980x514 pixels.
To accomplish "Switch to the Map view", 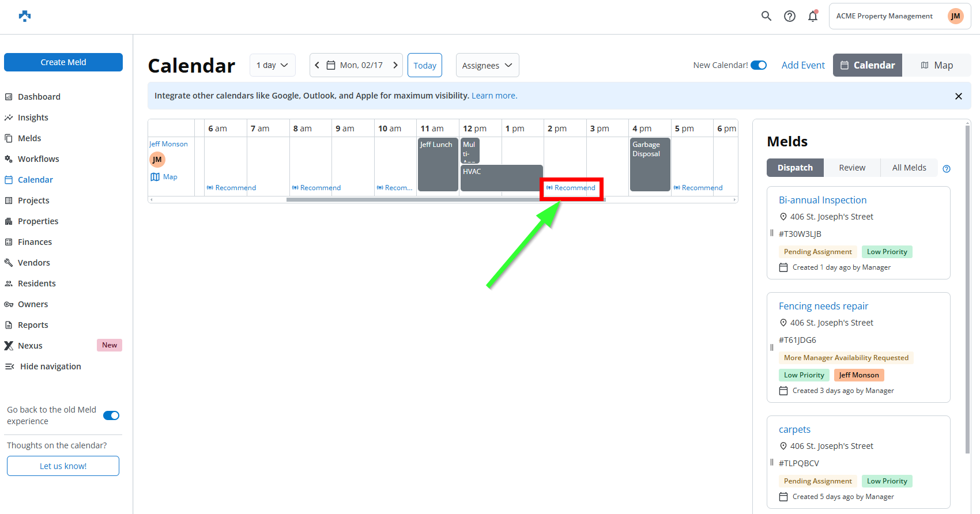I will (x=937, y=65).
